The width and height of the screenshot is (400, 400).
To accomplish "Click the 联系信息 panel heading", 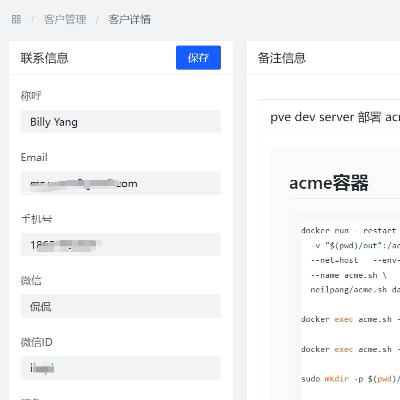I will pos(45,58).
